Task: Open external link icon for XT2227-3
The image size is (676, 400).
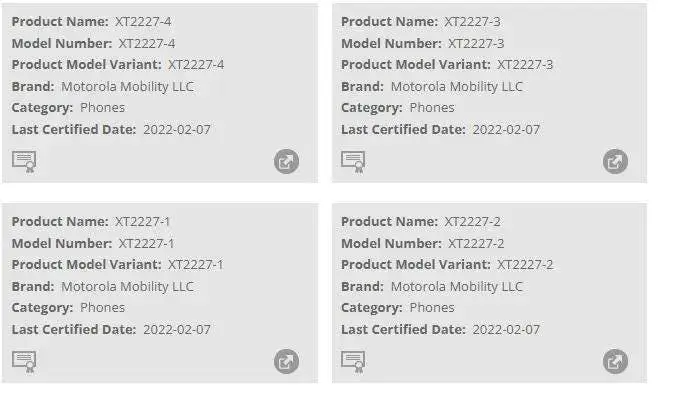Action: click(x=615, y=162)
